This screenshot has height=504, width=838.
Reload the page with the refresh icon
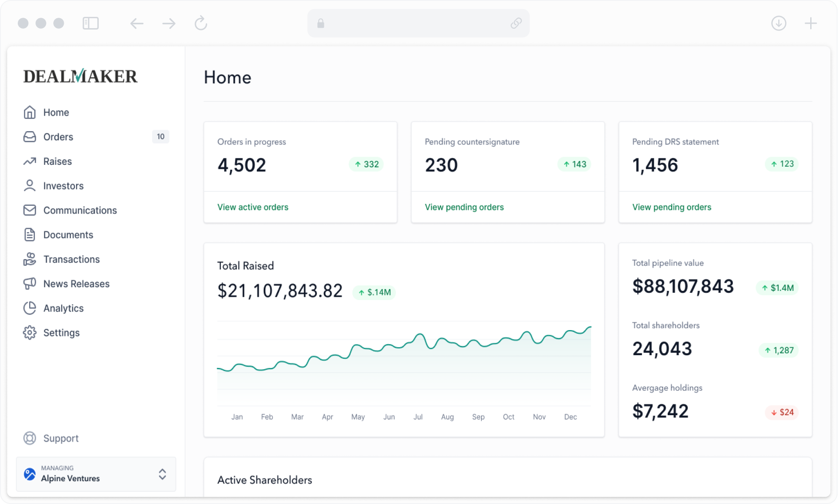(201, 23)
